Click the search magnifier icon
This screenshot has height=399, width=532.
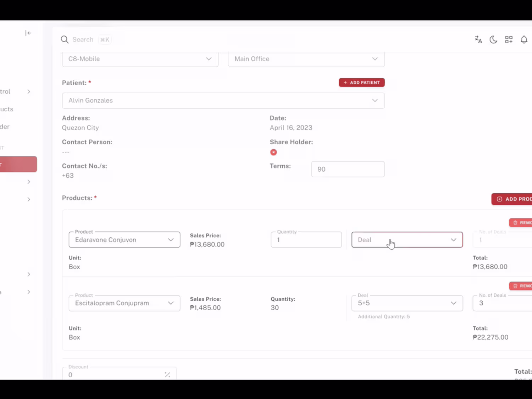pos(65,39)
